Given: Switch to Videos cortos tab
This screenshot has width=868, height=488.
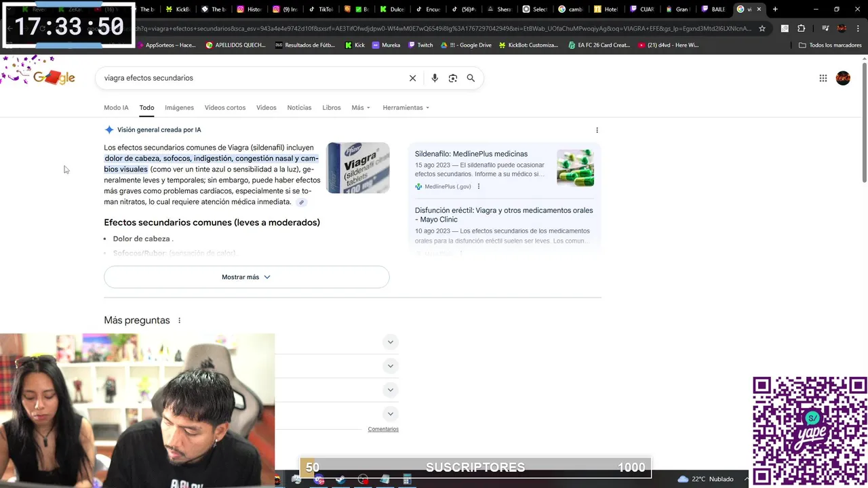Looking at the screenshot, I should click(x=225, y=108).
